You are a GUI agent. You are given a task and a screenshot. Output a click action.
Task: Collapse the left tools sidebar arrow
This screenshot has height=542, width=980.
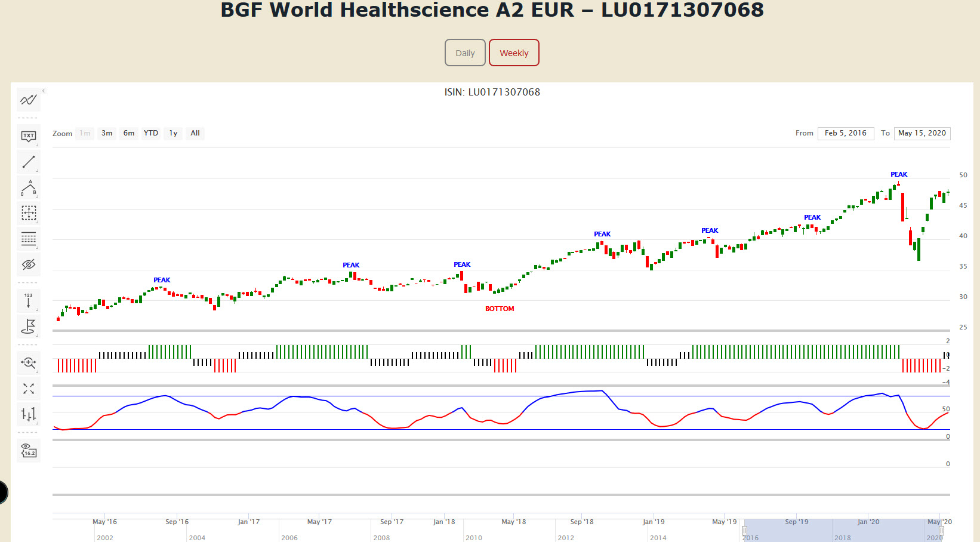[x=44, y=91]
